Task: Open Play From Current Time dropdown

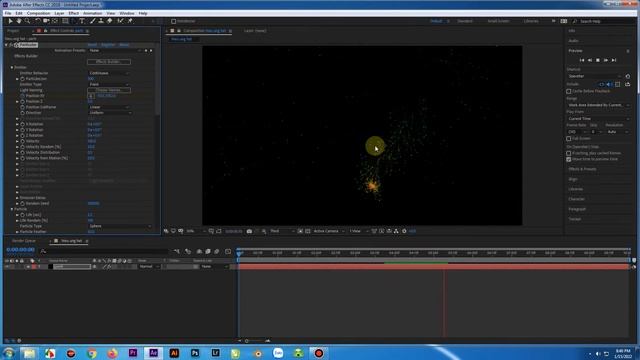Action: pos(598,119)
